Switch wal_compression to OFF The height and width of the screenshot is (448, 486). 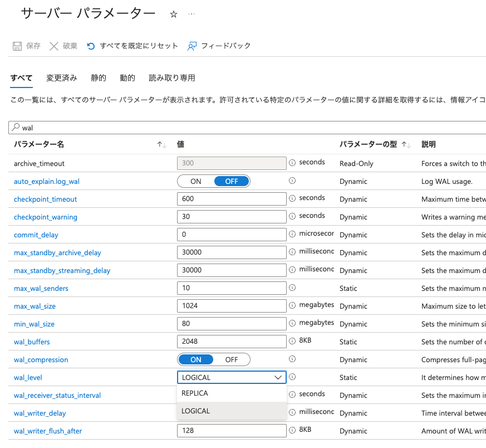point(232,359)
